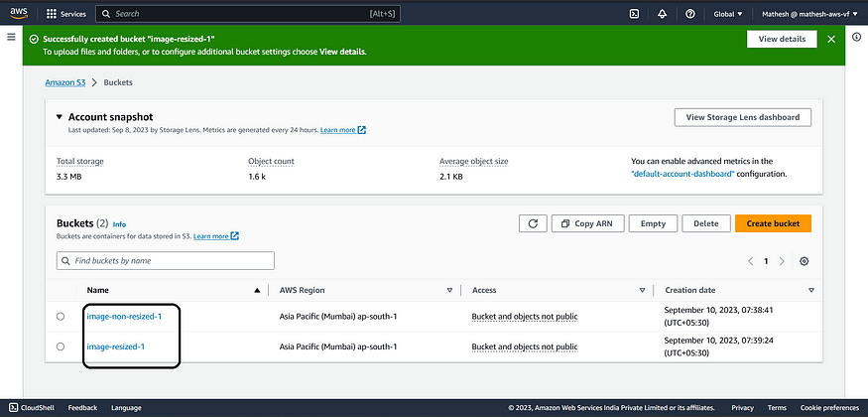The width and height of the screenshot is (868, 417).
Task: Sort by Name column arrow
Action: pyautogui.click(x=257, y=290)
